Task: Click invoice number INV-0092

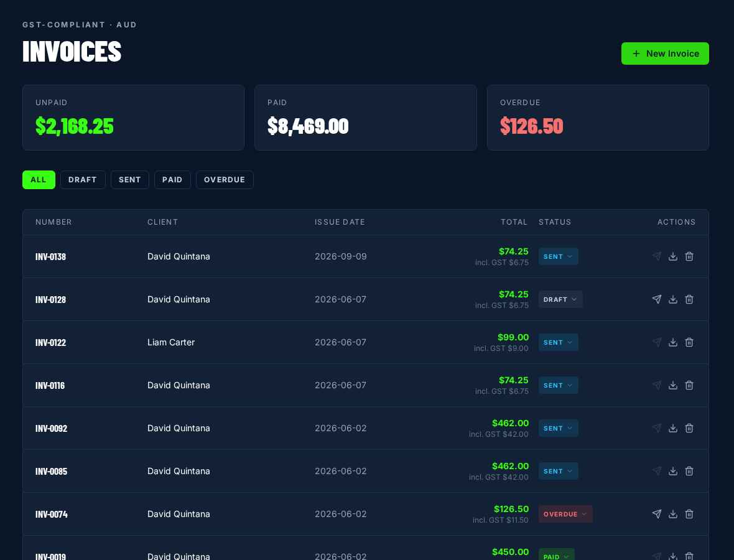Action: [52, 429]
